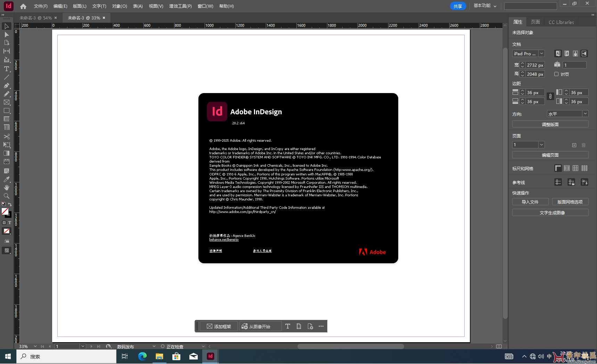Expand the page number dropdown in 页面 section
597x364 pixels.
[541, 145]
